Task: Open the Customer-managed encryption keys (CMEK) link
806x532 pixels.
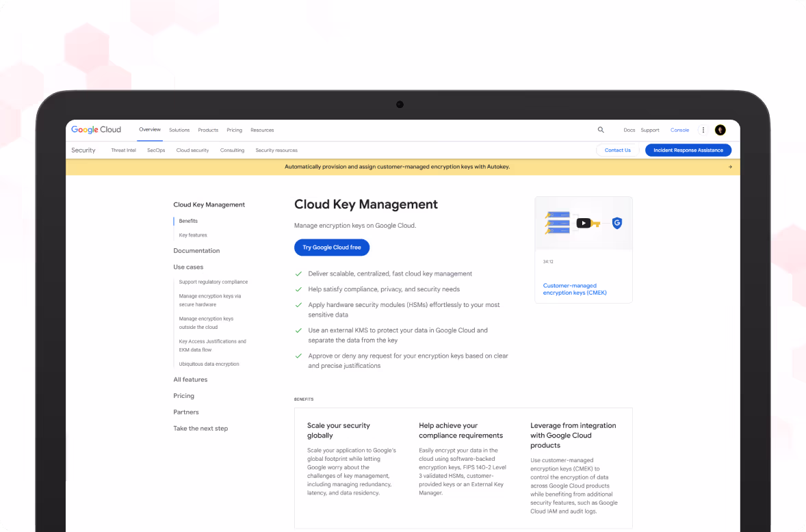Action: (575, 289)
